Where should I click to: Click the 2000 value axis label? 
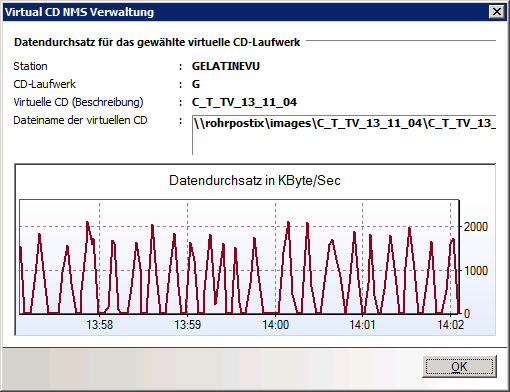click(476, 227)
